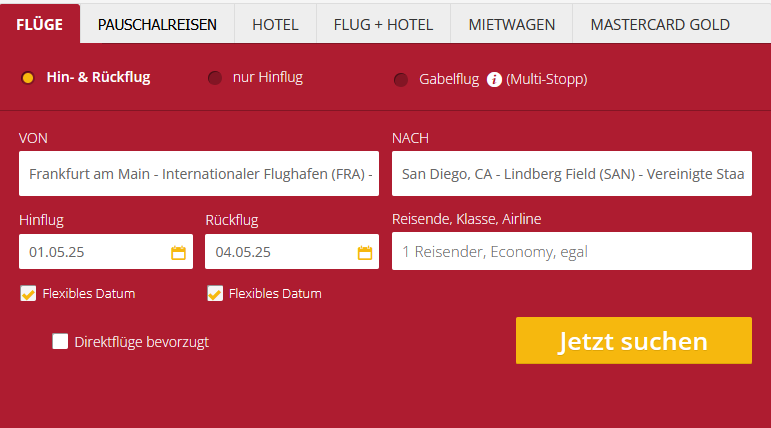Open the Hotel tab
The width and height of the screenshot is (771, 428).
pyautogui.click(x=275, y=24)
